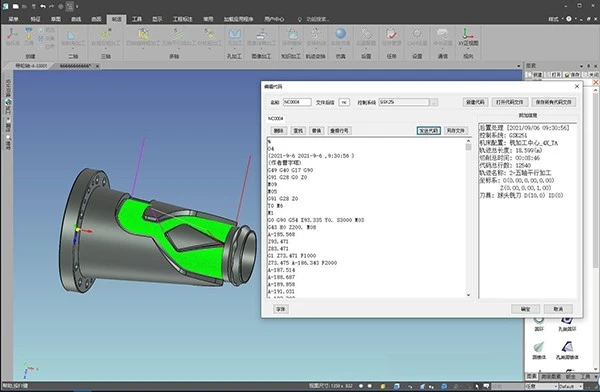Click the 重排行号 button
600x392 pixels.
339,131
